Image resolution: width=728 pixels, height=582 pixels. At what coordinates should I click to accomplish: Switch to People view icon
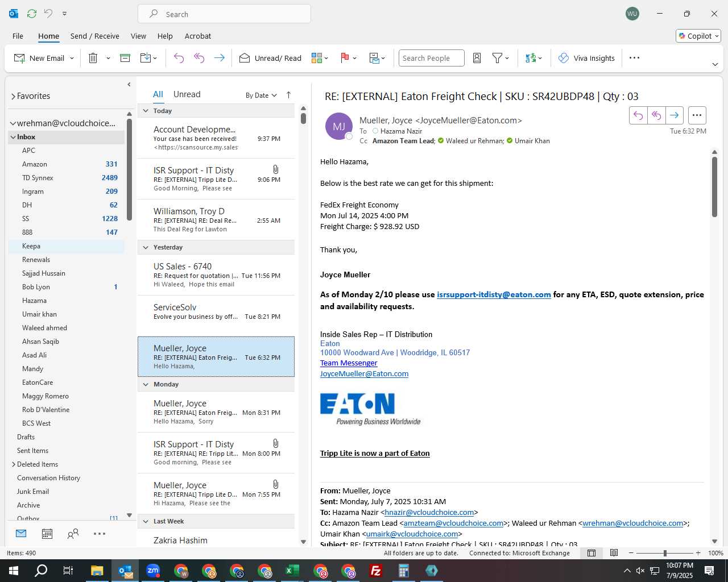[73, 534]
